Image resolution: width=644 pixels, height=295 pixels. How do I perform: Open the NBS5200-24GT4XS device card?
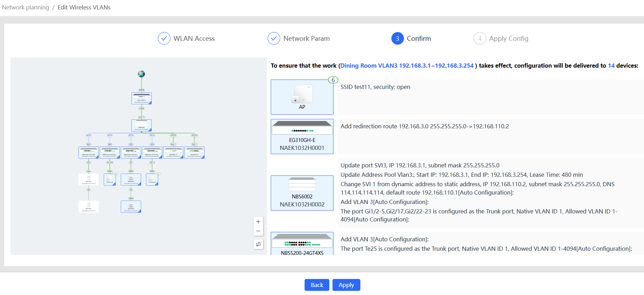pyautogui.click(x=302, y=244)
